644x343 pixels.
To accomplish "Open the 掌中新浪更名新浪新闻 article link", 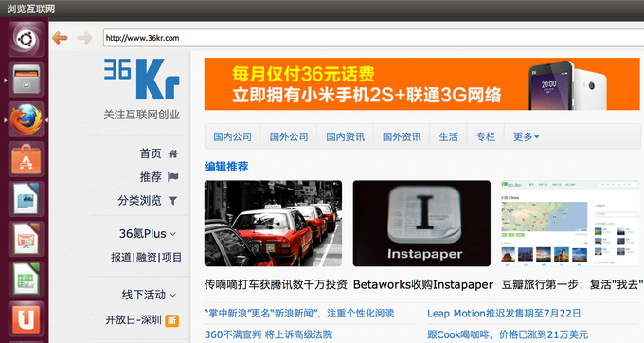I will tap(299, 314).
